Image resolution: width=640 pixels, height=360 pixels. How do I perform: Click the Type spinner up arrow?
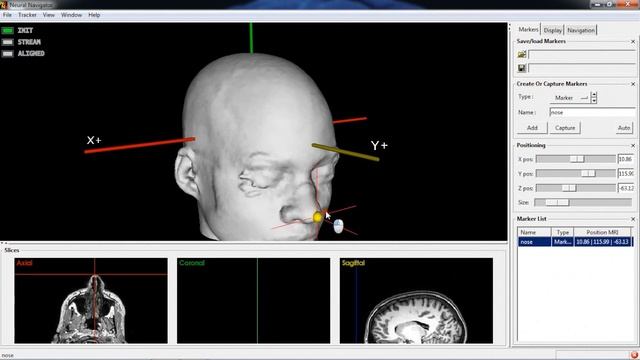pyautogui.click(x=594, y=95)
